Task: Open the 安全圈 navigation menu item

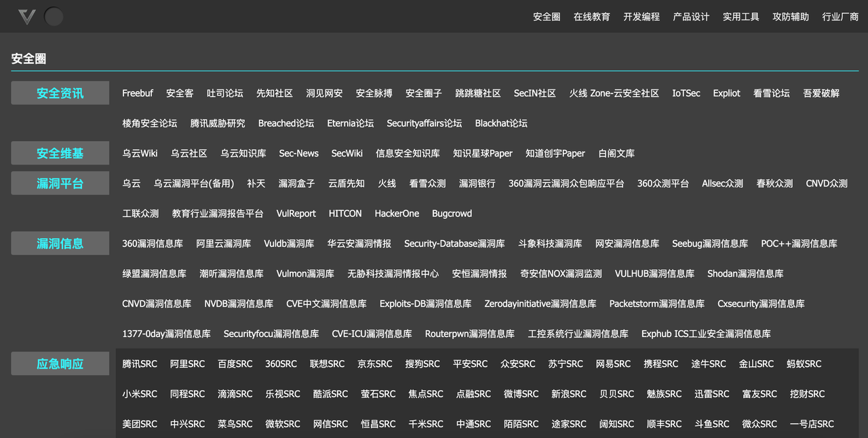Action: click(547, 17)
